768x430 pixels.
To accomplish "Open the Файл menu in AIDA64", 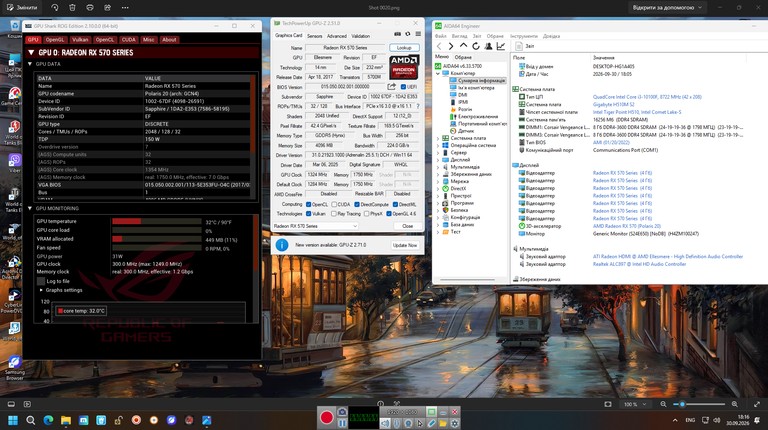I will (x=440, y=36).
